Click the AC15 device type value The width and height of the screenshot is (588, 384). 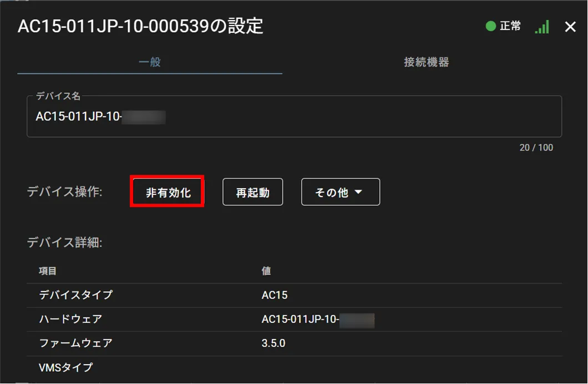(275, 295)
